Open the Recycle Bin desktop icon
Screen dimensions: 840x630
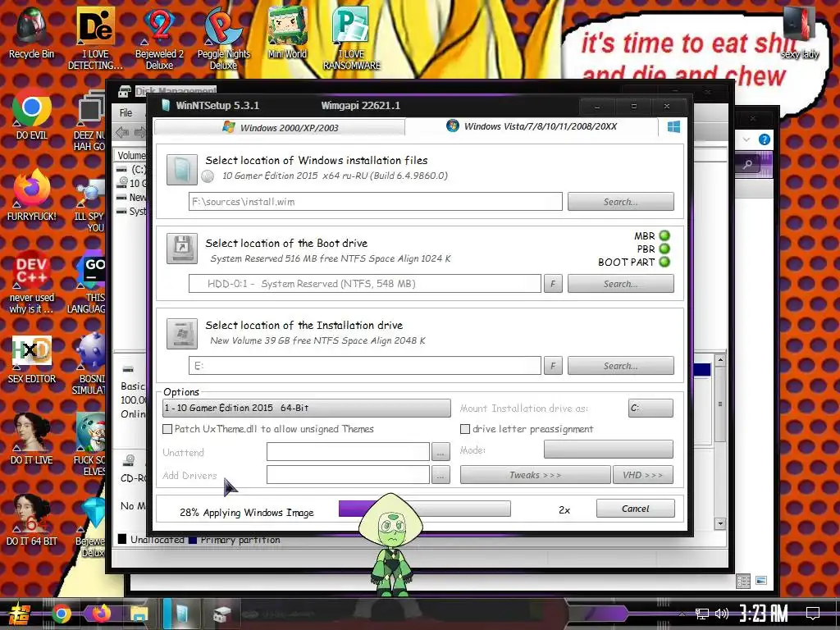pyautogui.click(x=31, y=32)
